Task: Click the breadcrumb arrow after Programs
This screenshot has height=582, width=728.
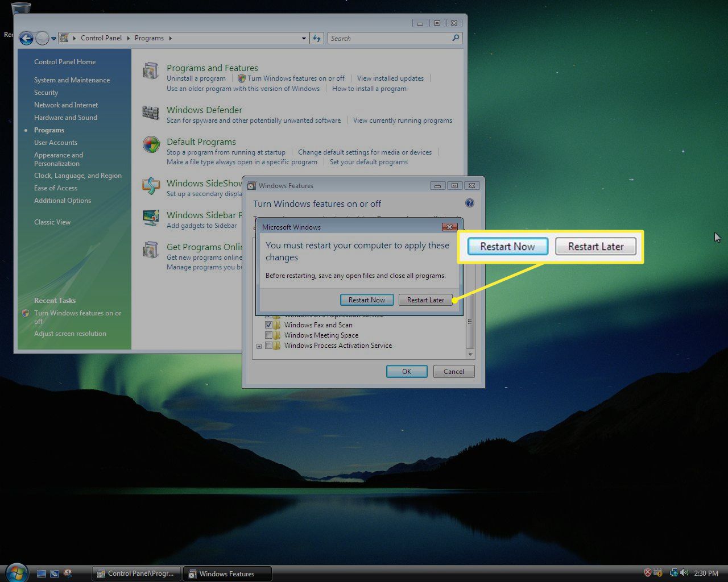Action: (x=170, y=38)
